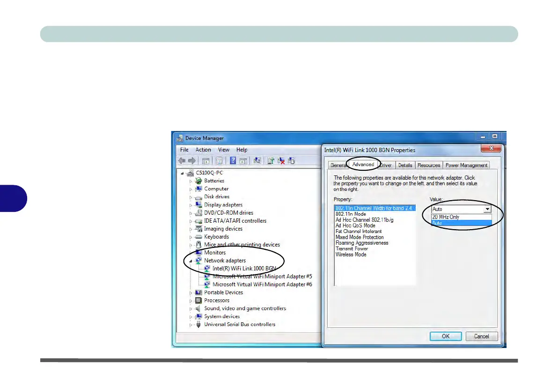Switch to the Resources tab
The image size is (558, 392).
[x=429, y=165]
